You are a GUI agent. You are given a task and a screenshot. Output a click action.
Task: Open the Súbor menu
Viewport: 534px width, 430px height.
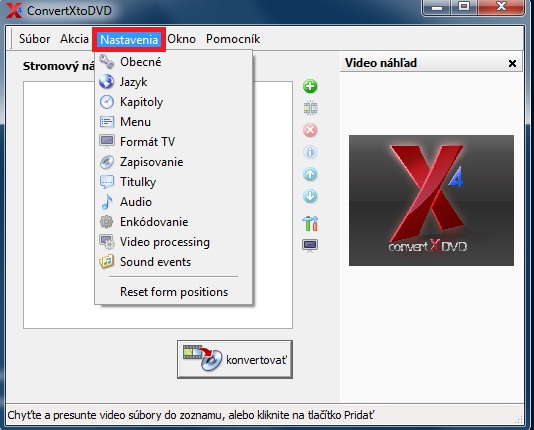(34, 39)
